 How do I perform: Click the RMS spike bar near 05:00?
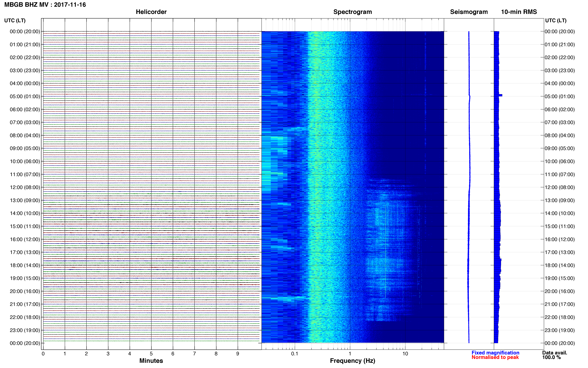pyautogui.click(x=498, y=95)
